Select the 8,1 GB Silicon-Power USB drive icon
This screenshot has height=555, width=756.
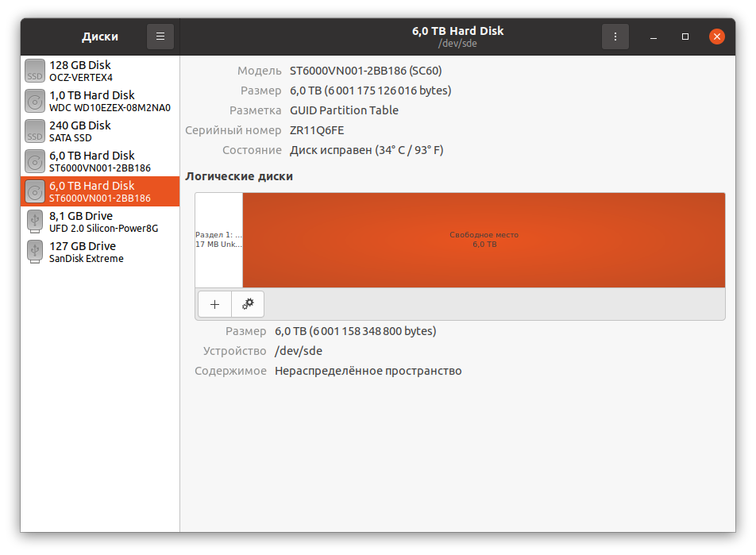click(35, 222)
